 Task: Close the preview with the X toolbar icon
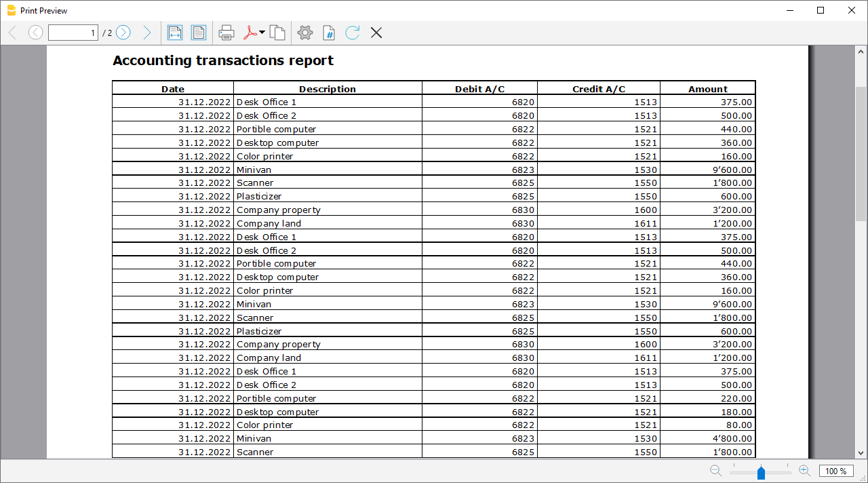click(x=376, y=33)
